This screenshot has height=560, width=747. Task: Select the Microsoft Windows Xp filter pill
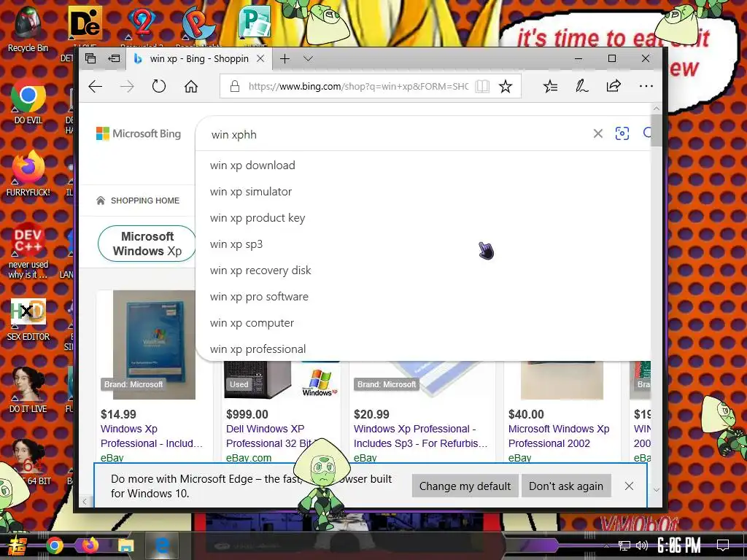147,244
